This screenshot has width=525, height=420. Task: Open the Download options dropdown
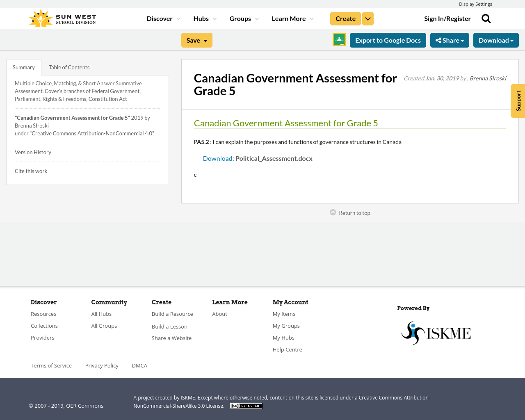pyautogui.click(x=495, y=40)
